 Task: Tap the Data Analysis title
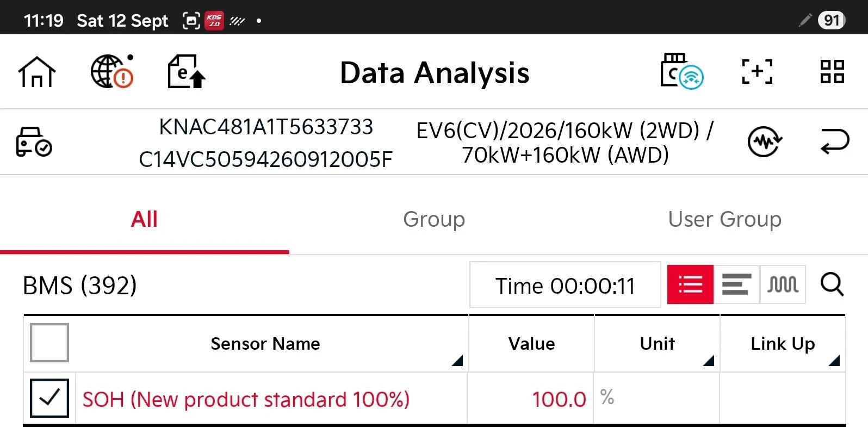tap(435, 72)
